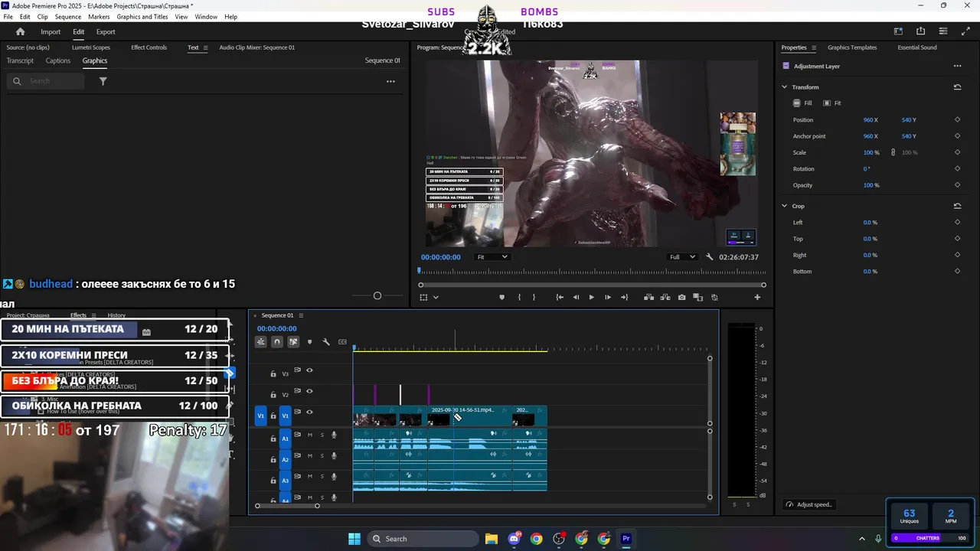Click the Fill button under Transform
This screenshot has height=551, width=980.
tap(802, 103)
